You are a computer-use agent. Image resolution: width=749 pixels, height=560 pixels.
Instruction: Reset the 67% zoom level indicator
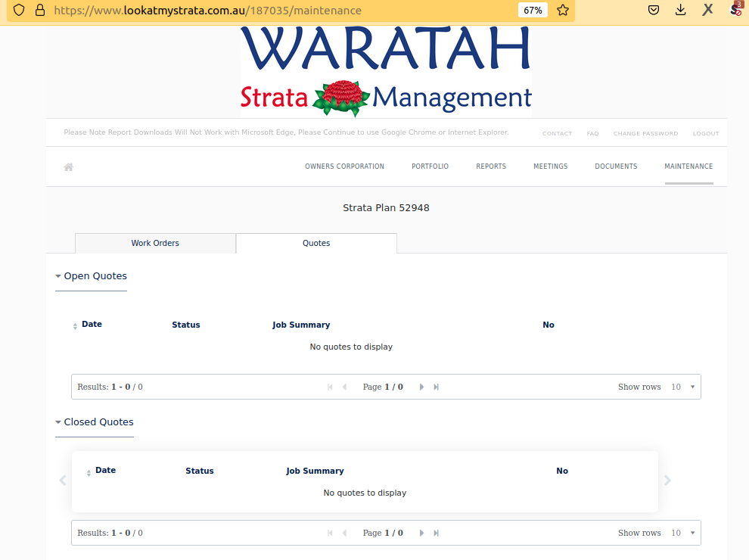point(533,10)
